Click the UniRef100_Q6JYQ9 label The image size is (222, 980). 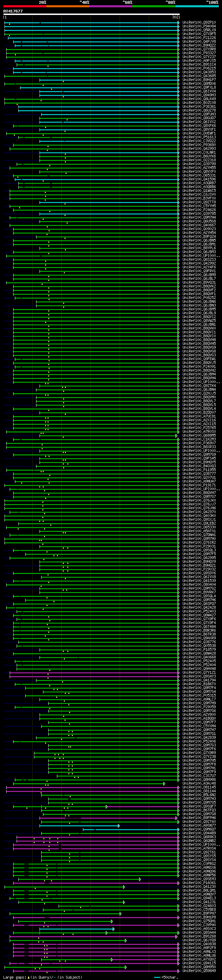click(199, 940)
